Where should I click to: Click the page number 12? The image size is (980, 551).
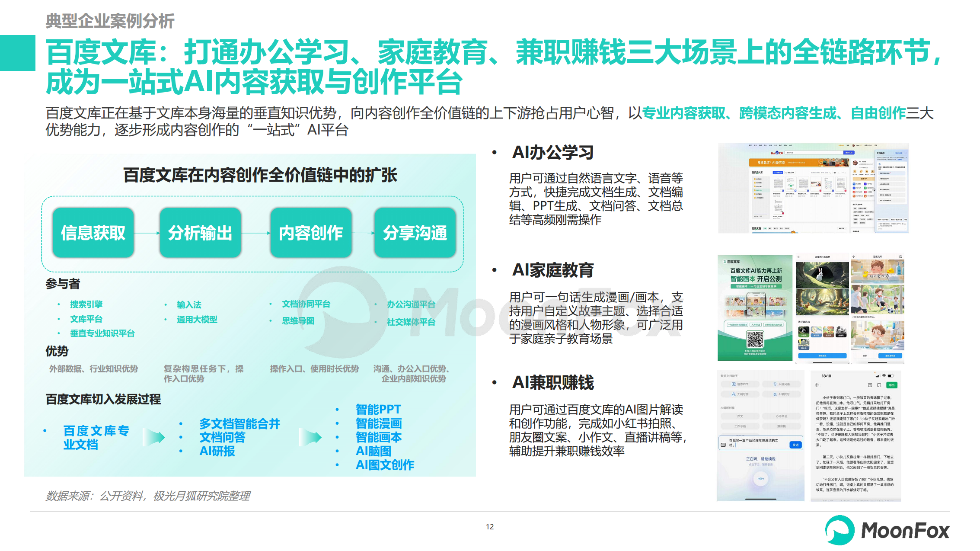490,527
